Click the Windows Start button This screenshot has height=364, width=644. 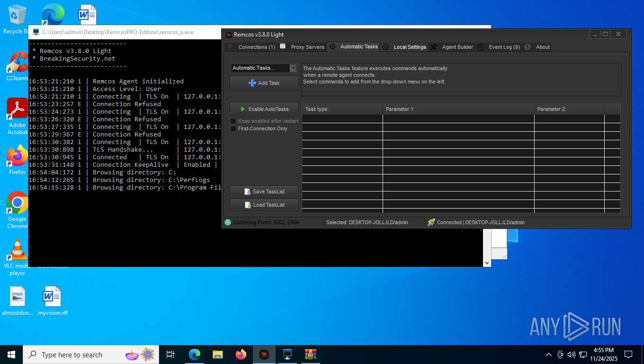point(11,355)
